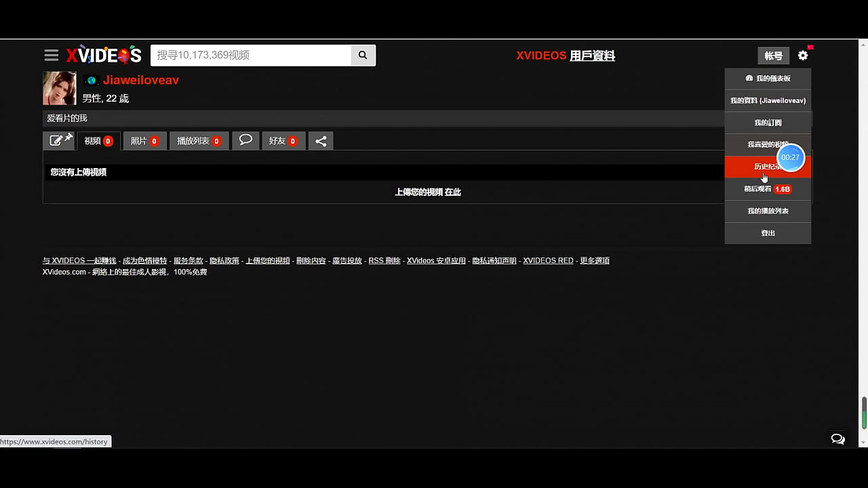868x488 pixels.
Task: Open the settings gear icon
Action: click(x=803, y=56)
